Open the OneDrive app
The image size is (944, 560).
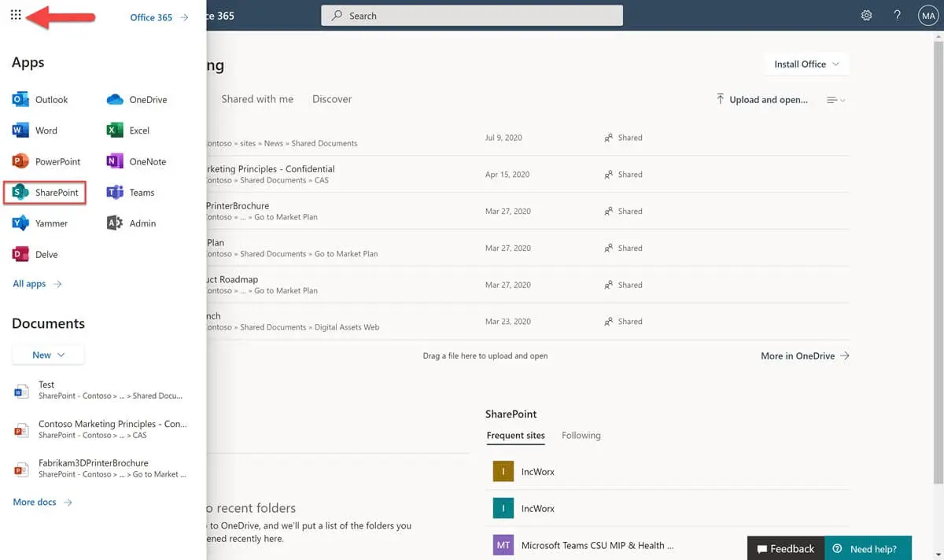coord(137,100)
